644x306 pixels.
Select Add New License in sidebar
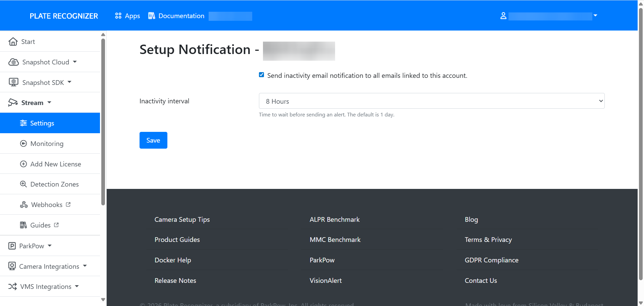point(50,164)
